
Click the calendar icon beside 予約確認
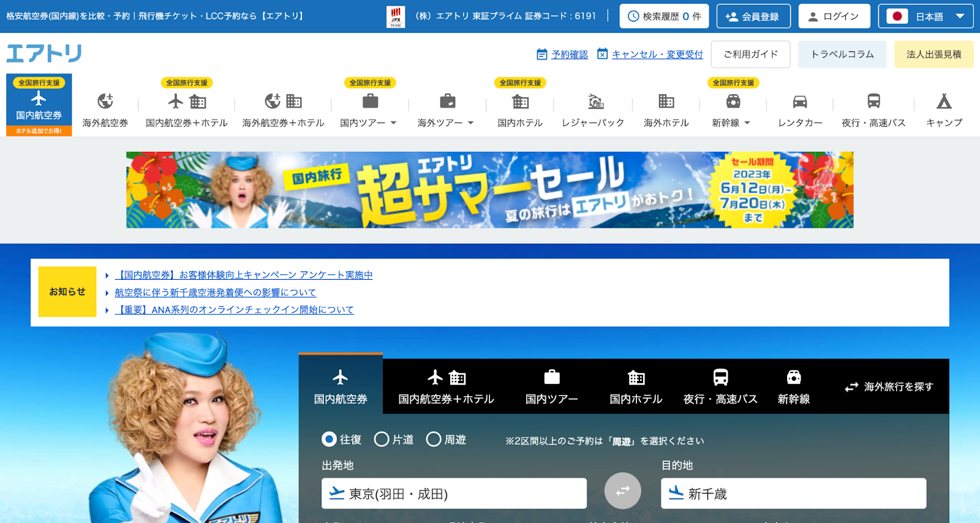(541, 55)
